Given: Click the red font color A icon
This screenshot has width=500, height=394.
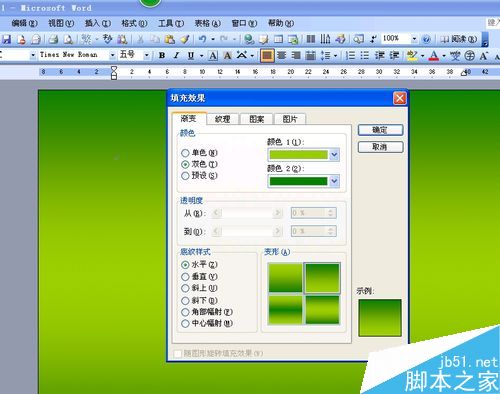Looking at the screenshot, I should point(433,55).
